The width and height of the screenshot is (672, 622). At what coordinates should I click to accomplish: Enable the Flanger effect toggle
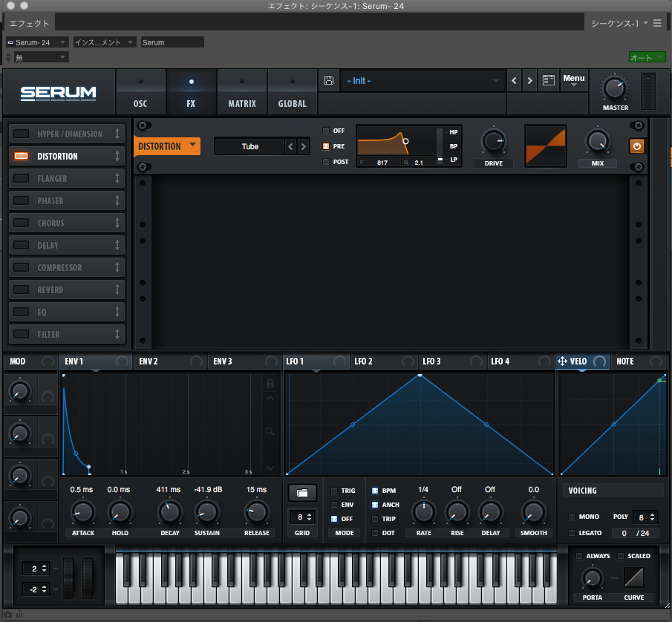(x=21, y=178)
